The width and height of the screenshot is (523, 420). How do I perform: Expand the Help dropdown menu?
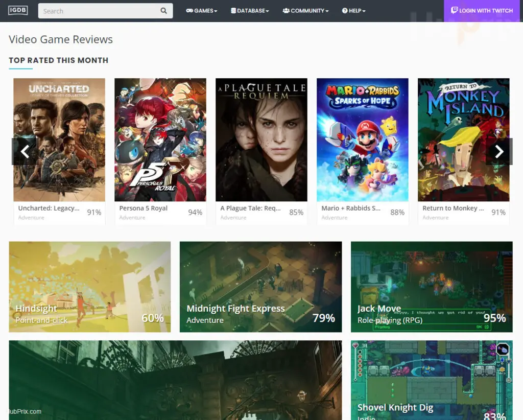[353, 11]
